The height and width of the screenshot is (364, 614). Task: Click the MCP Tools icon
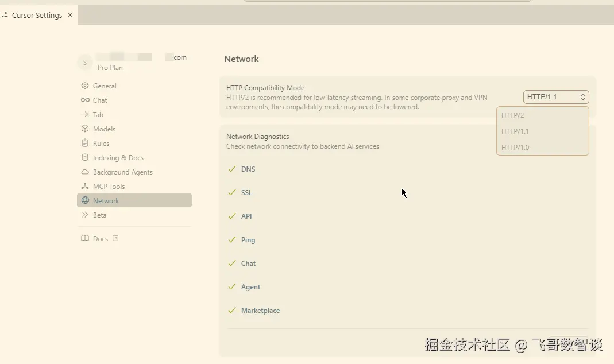(x=85, y=186)
